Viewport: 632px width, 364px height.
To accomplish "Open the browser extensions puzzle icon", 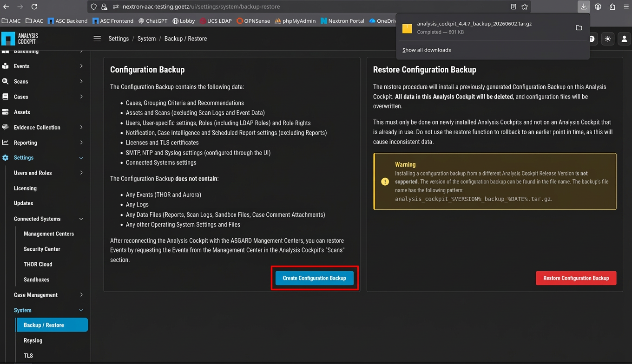I will pos(612,7).
